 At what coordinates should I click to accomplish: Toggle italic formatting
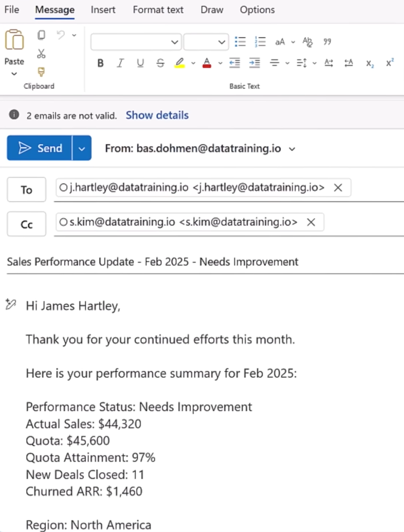120,63
